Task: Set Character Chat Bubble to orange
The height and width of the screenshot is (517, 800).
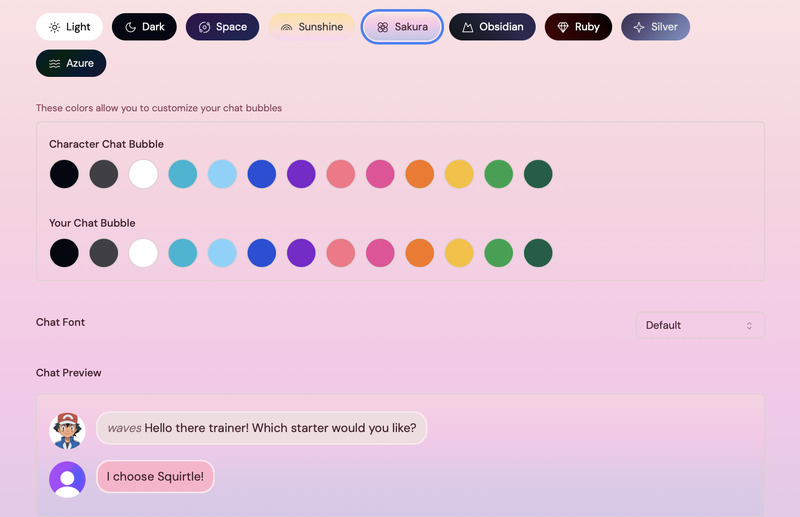Action: pos(420,174)
